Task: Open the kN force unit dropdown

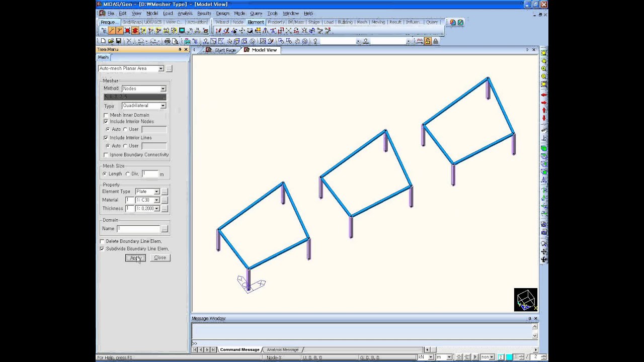Action: [432, 357]
